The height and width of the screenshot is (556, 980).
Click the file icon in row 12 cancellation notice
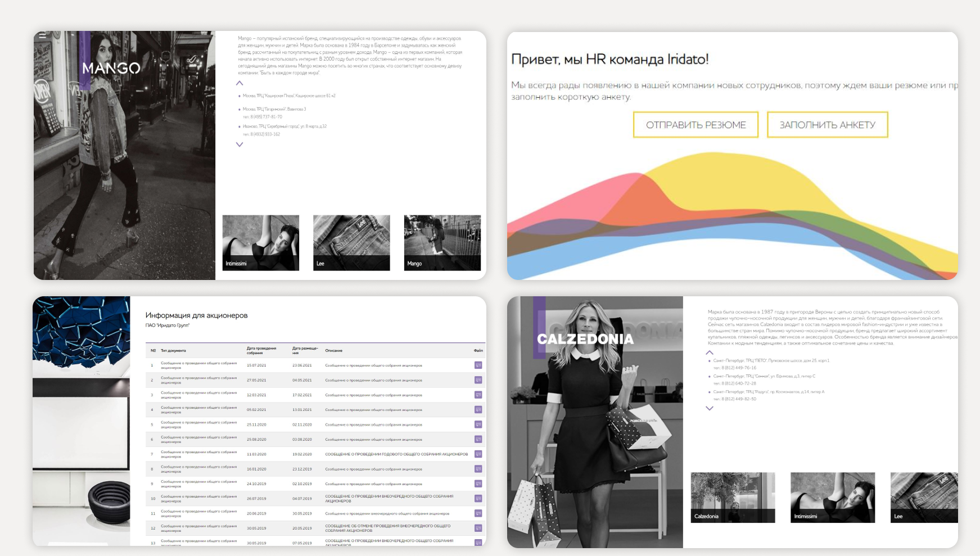click(x=478, y=528)
